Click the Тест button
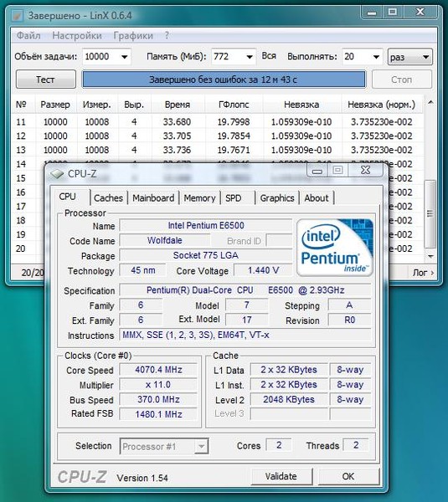Viewport: 448px width, 502px height. (x=46, y=79)
